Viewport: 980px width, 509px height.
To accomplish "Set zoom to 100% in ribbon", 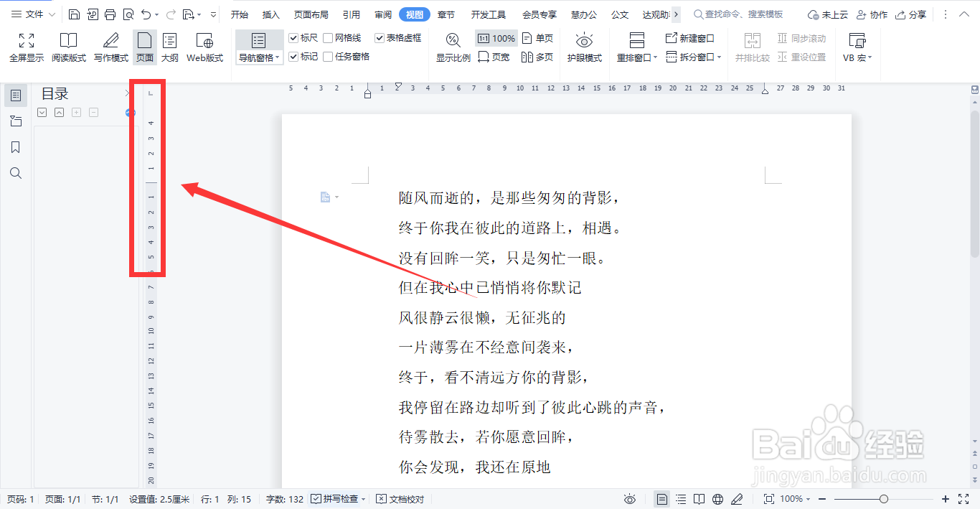I will click(496, 38).
